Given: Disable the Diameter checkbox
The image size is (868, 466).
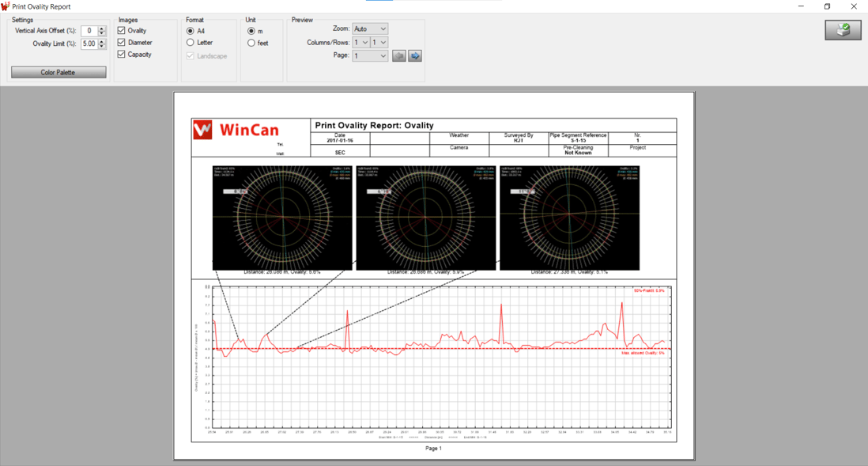Looking at the screenshot, I should [x=120, y=43].
